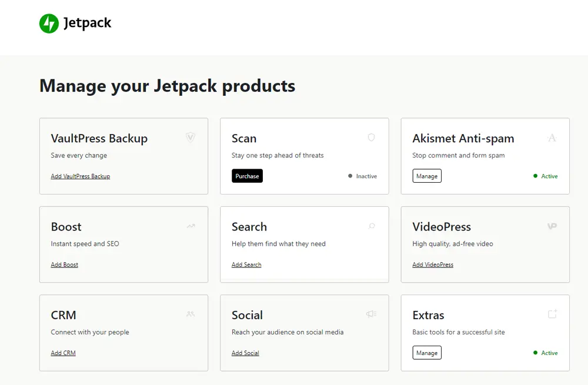
Task: Click the Extras card title
Action: click(x=428, y=315)
